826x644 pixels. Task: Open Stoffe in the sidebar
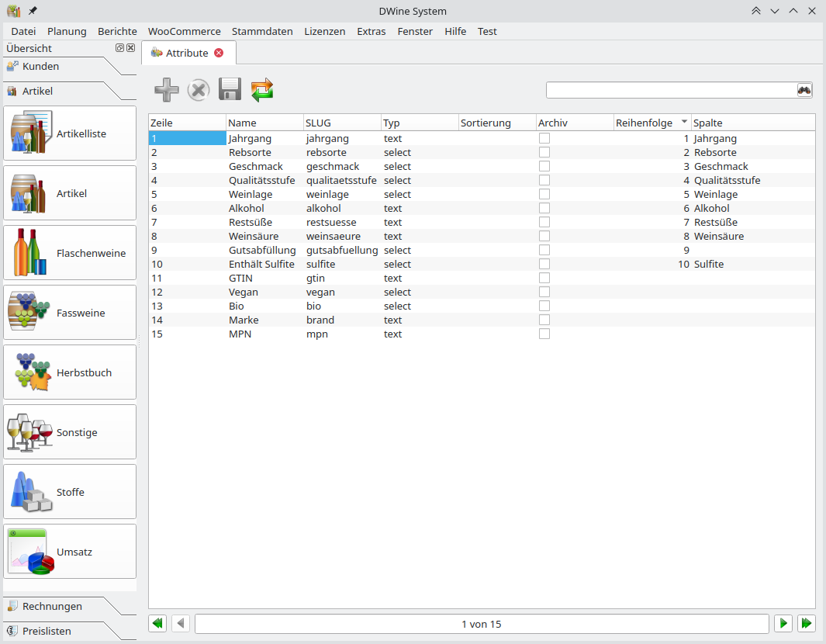70,492
